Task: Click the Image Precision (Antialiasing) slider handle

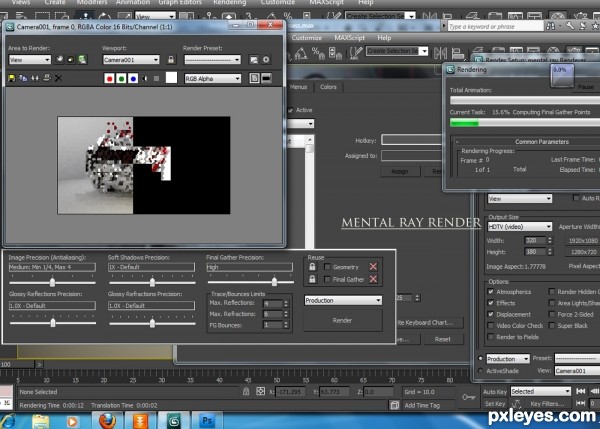Action: point(52,282)
